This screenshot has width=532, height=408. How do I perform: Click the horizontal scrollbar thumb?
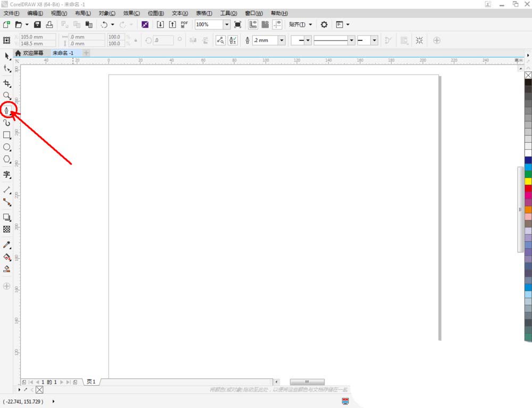307,382
